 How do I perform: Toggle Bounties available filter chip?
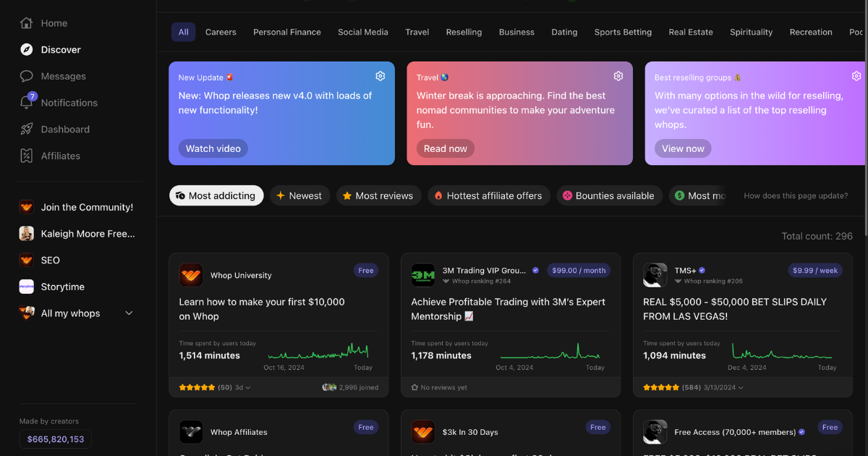[x=609, y=195]
